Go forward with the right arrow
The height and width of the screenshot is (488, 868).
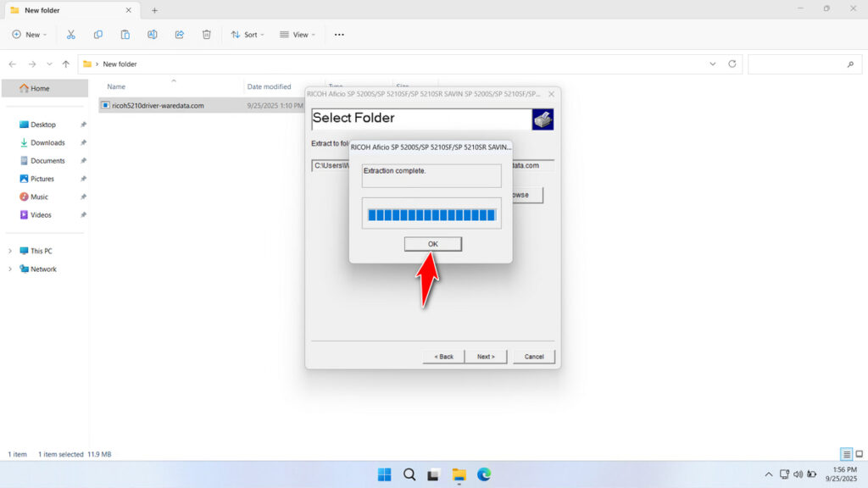click(x=32, y=64)
